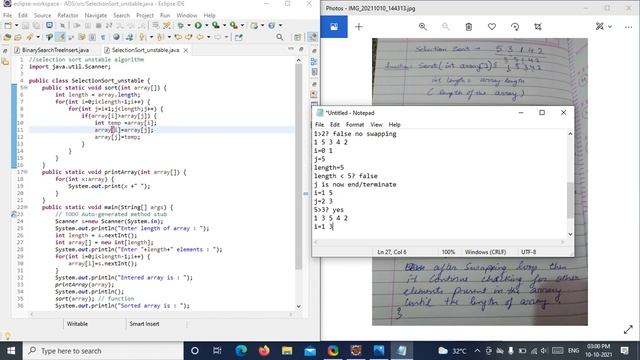Open the Debug dropdown arrow in Eclipse

[x=189, y=25]
